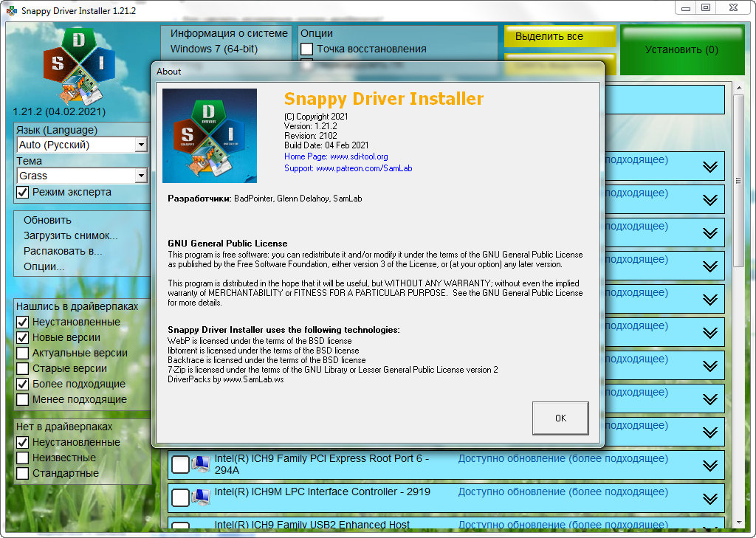Uncheck Новые версии filter

(x=23, y=337)
